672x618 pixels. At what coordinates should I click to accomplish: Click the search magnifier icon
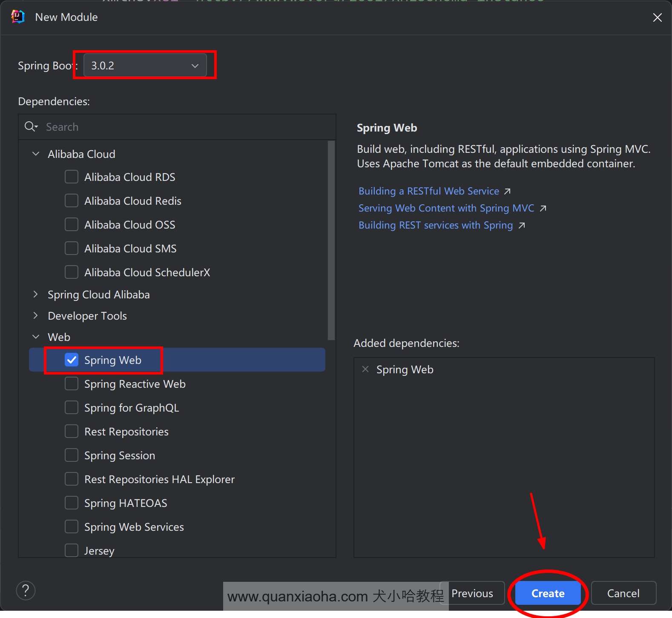tap(31, 127)
